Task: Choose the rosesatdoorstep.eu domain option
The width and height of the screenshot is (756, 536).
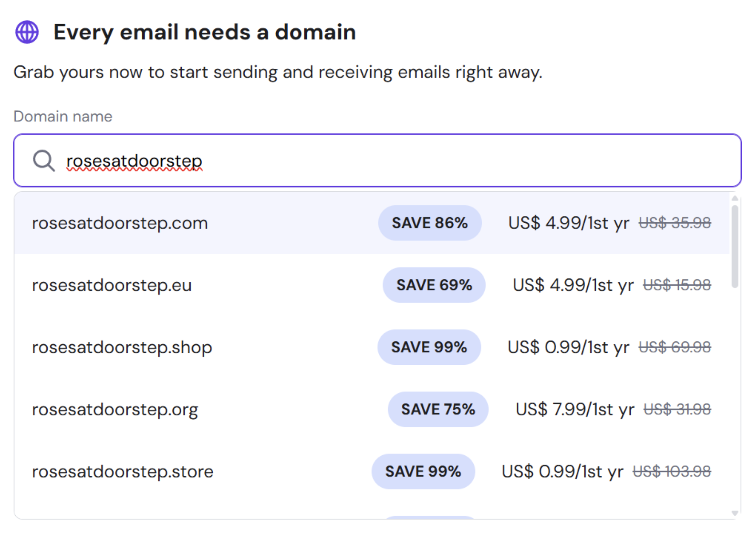Action: (x=112, y=285)
